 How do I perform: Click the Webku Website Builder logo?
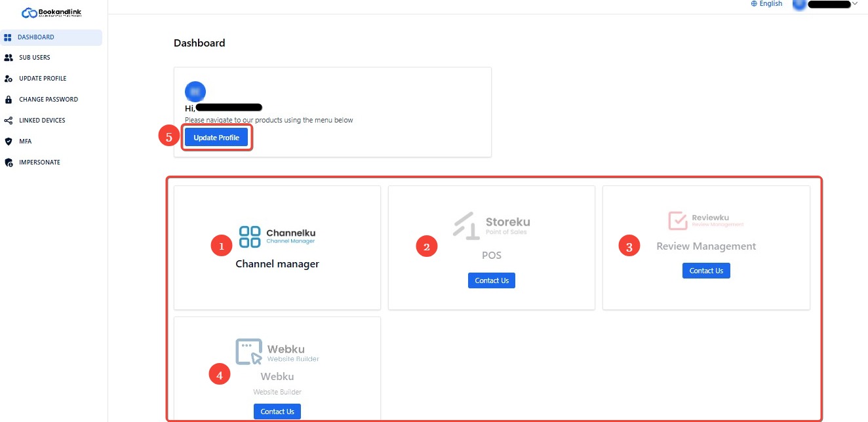(277, 351)
